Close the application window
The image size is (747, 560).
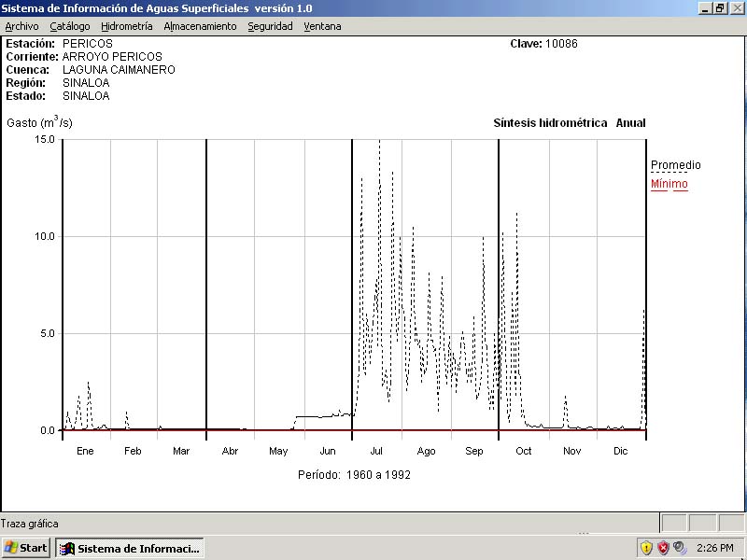737,7
